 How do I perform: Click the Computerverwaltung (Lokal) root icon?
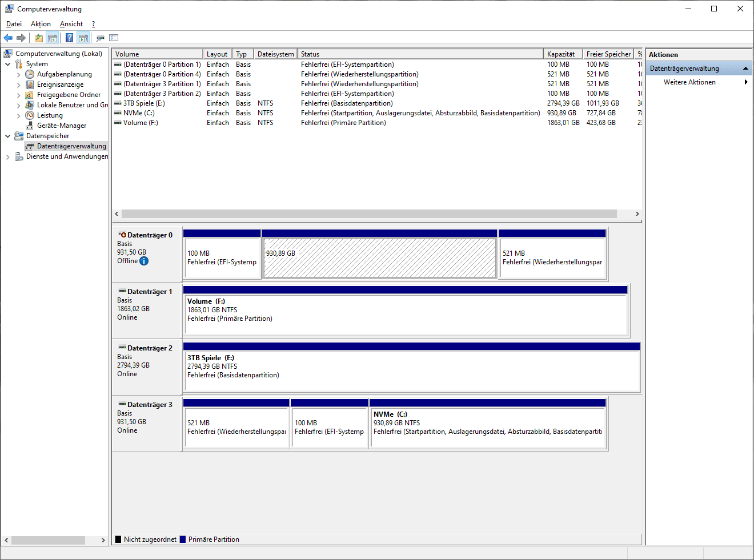9,54
